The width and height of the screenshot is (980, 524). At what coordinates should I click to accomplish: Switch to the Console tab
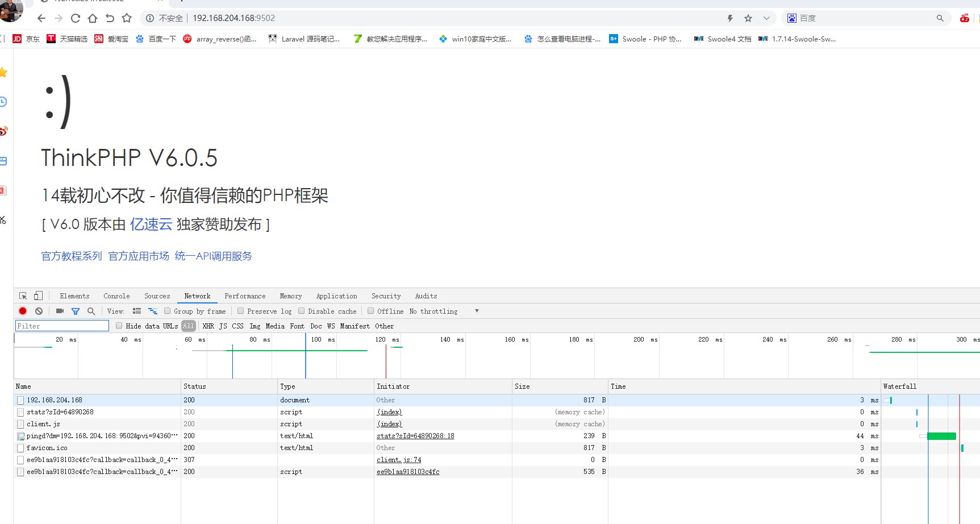point(116,296)
